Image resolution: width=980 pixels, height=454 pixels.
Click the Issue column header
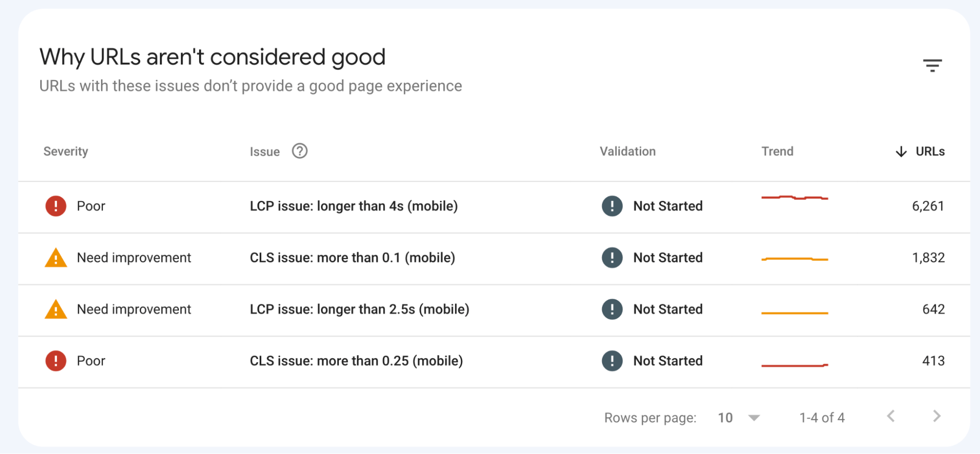coord(264,151)
